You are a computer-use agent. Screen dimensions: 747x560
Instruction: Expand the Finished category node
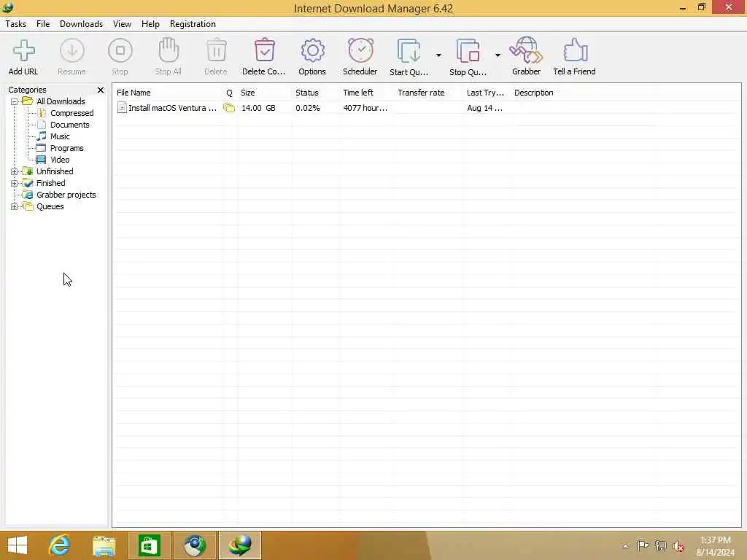[x=15, y=183]
